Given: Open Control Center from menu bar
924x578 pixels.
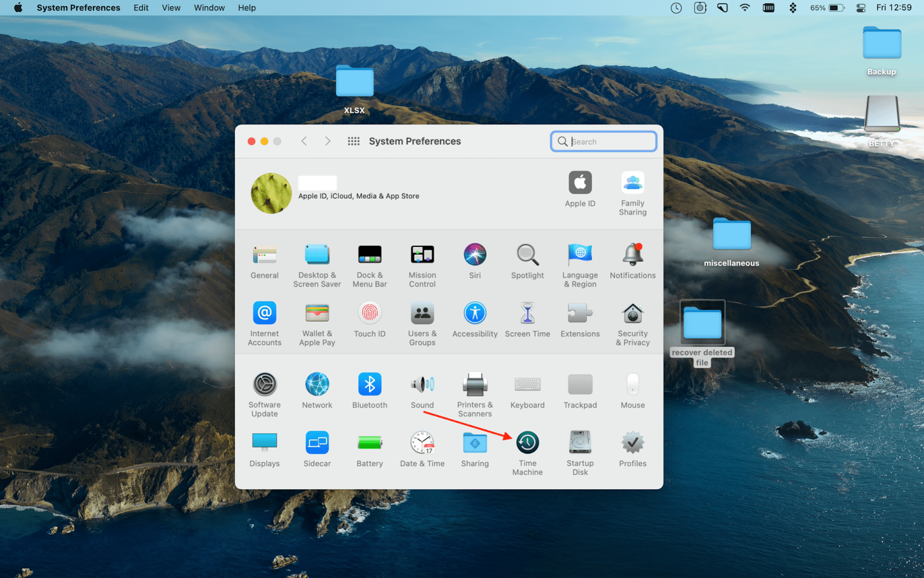Looking at the screenshot, I should coord(860,8).
